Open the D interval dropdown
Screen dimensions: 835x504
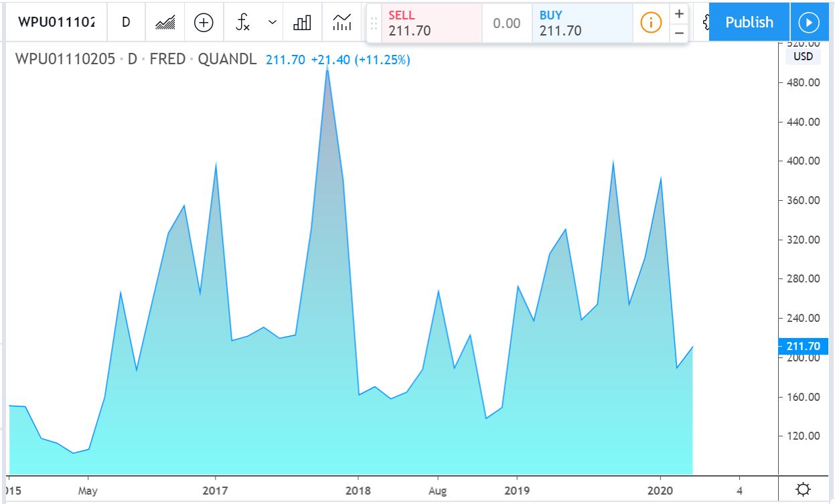[126, 22]
